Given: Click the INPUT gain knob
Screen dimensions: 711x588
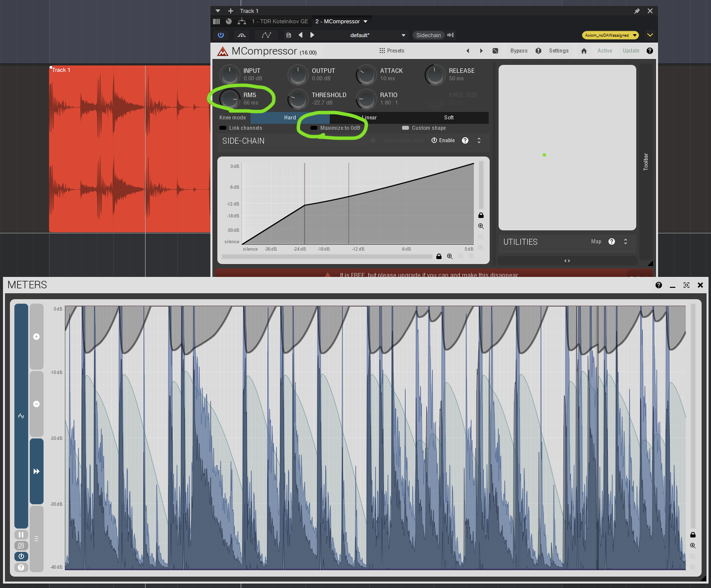Looking at the screenshot, I should pos(229,74).
